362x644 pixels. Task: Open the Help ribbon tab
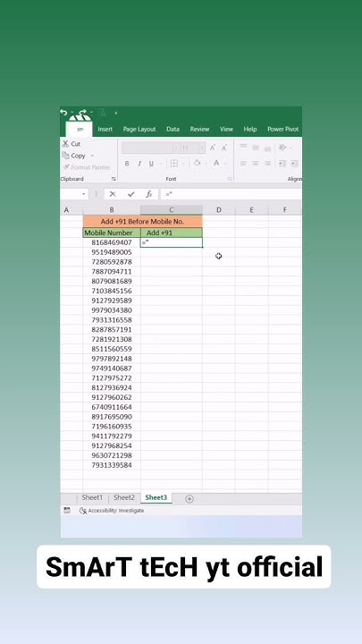point(250,129)
